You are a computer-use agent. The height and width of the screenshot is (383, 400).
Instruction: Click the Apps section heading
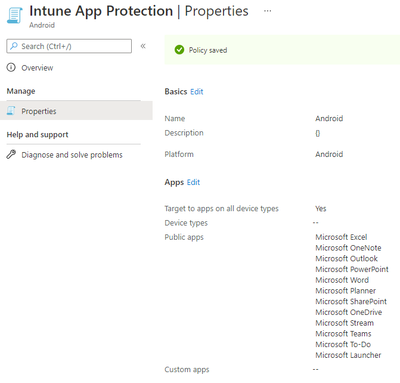[174, 183]
